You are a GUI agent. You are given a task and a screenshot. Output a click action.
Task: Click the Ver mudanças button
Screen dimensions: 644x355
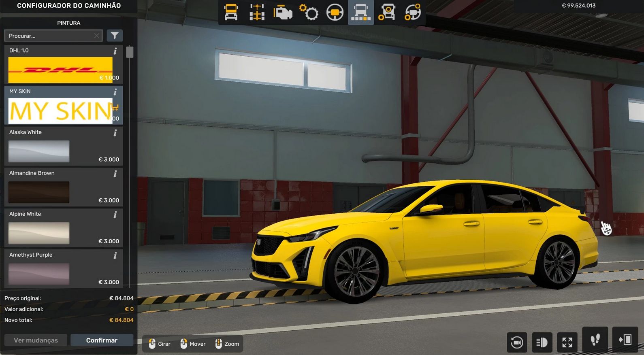(x=36, y=340)
